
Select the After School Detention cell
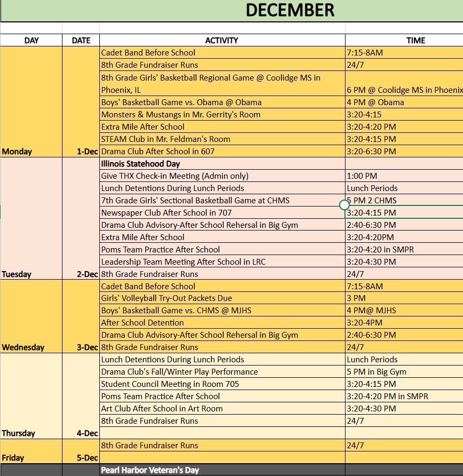[222, 323]
